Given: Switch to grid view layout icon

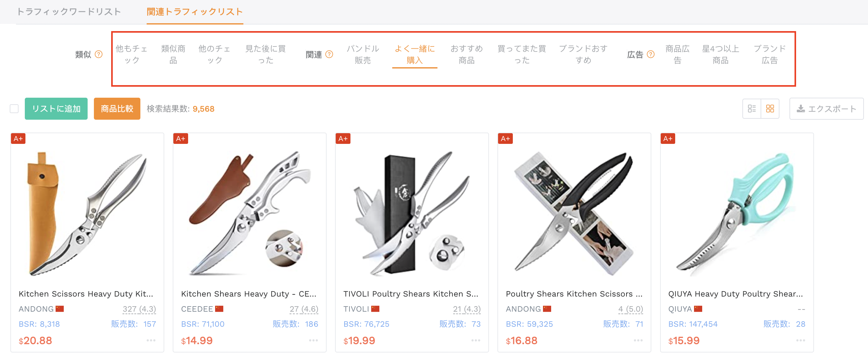Looking at the screenshot, I should click(770, 109).
